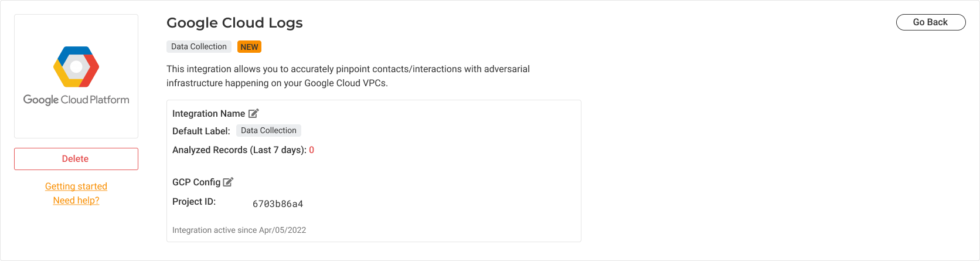Click the Analyzed Records (Last 7 days) label
Image resolution: width=980 pixels, height=261 pixels.
[x=239, y=150]
